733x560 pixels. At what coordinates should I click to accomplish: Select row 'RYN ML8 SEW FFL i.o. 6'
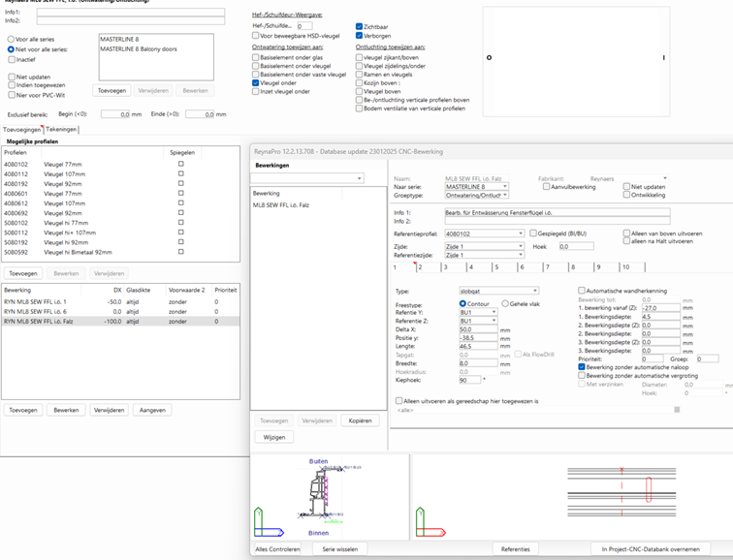click(120, 312)
